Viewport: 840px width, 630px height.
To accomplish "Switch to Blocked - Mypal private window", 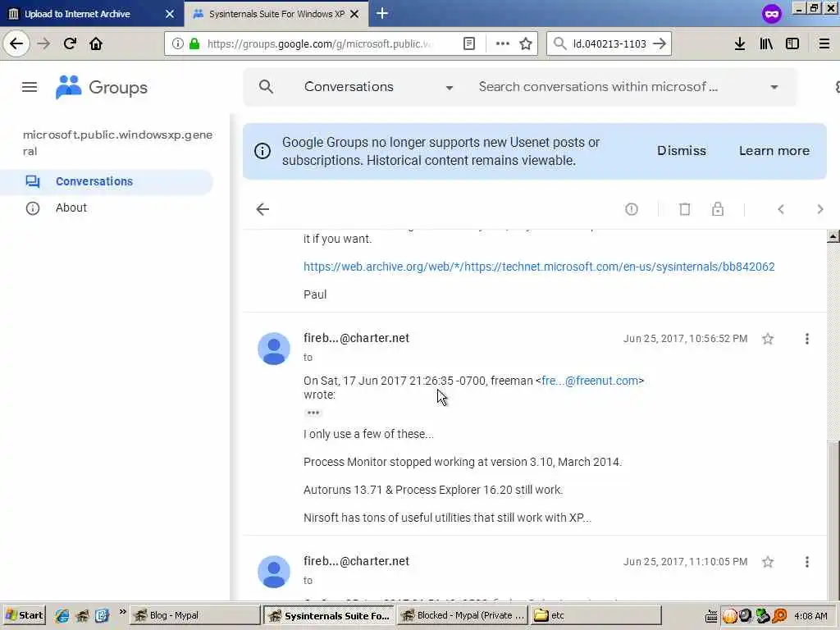I will coord(463,615).
